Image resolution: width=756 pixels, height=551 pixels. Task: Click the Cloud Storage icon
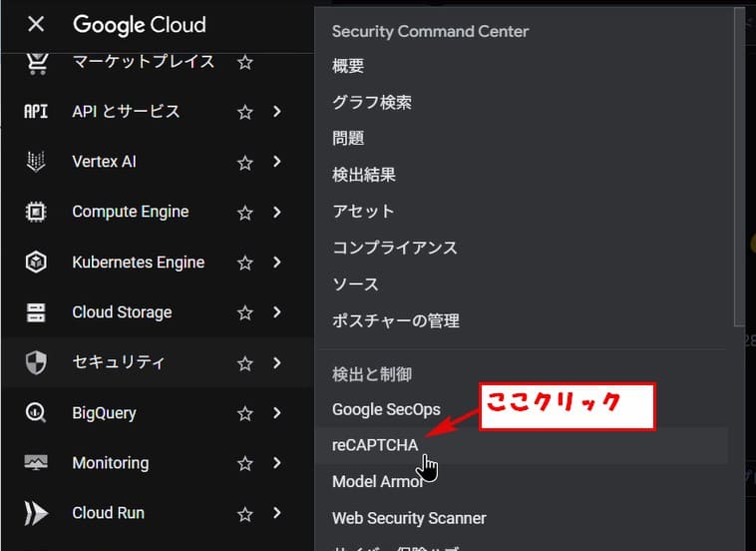point(36,312)
